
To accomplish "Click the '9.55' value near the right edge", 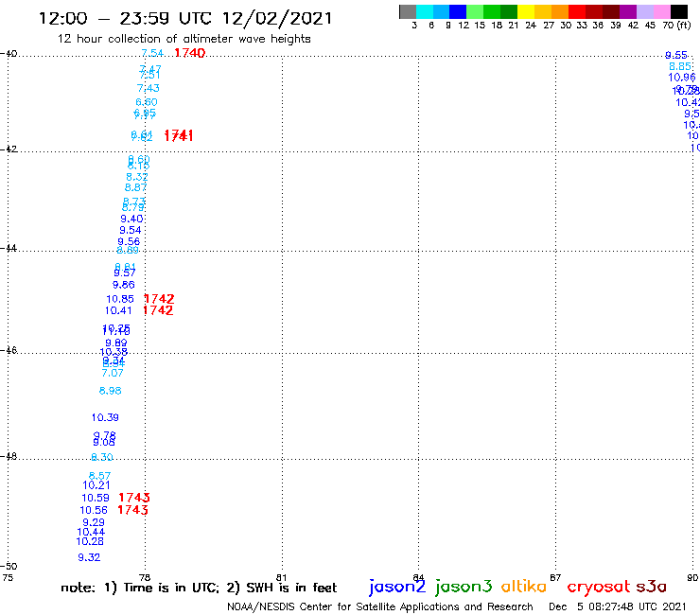I will coord(676,56).
